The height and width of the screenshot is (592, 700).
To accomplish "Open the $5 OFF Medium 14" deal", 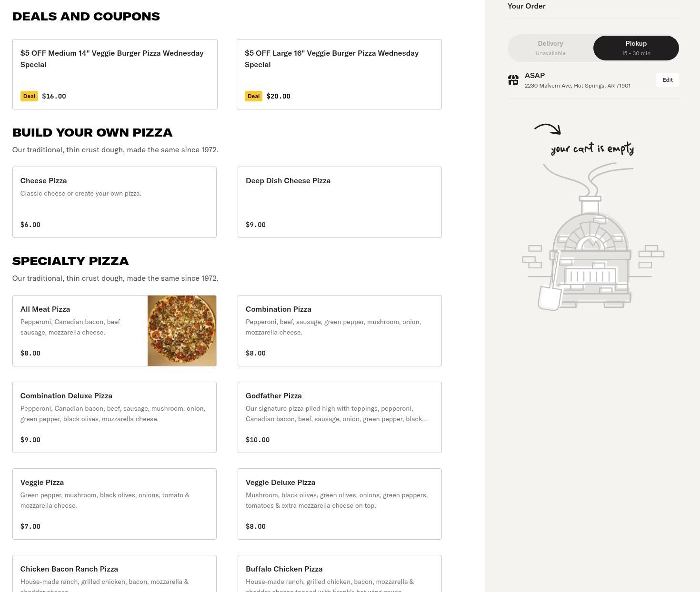I will [x=115, y=74].
